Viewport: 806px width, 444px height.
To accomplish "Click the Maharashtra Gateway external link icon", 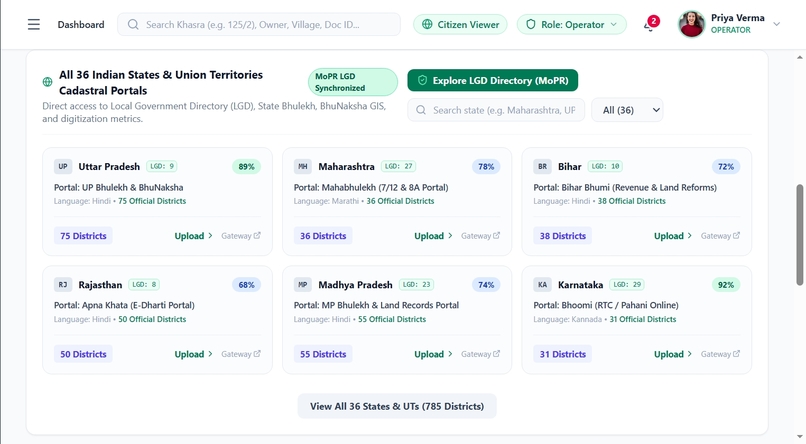I will pos(497,235).
